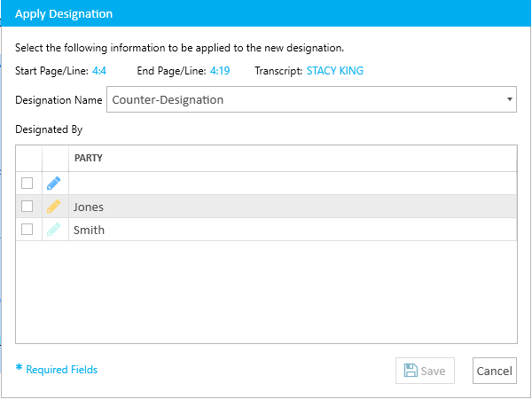Click the 4:19 end page/line value
Screen dimensions: 532x399
pyautogui.click(x=220, y=71)
